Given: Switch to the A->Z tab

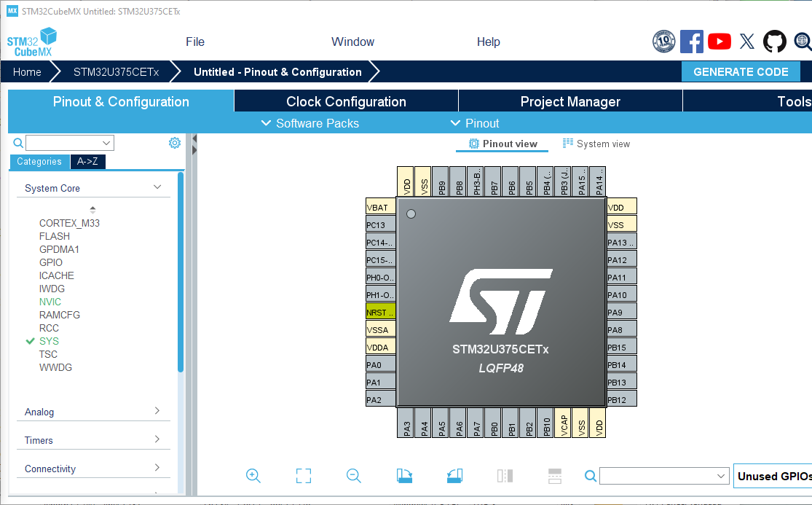Looking at the screenshot, I should 87,162.
